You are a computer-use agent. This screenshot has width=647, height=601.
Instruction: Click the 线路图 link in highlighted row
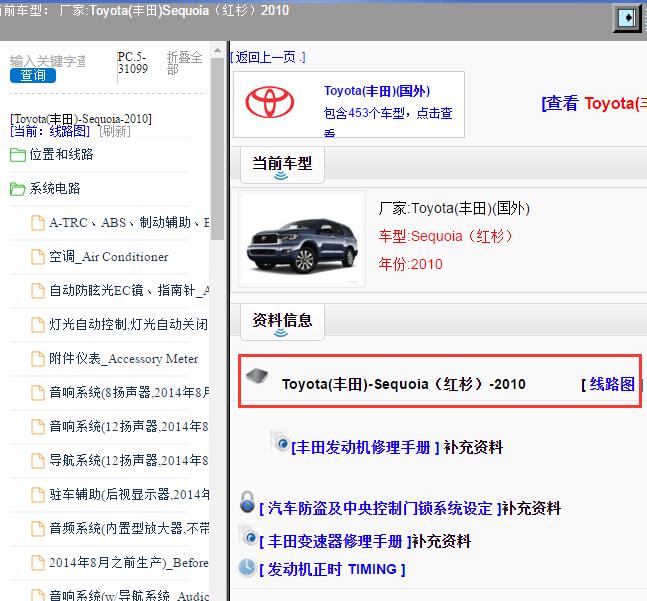[612, 384]
